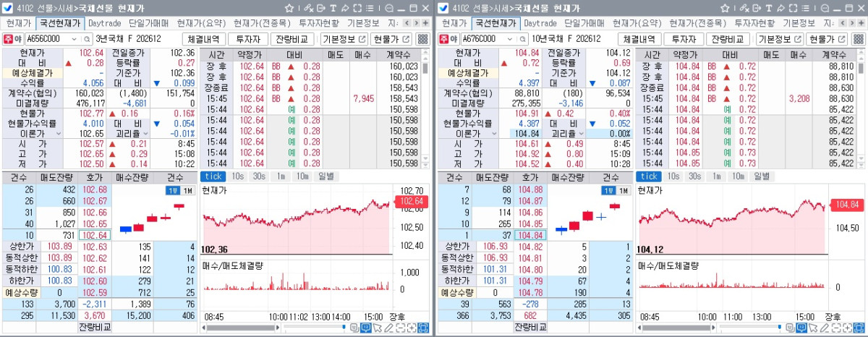This screenshot has height=337, width=868.
Task: Click 잔량비교 at bottom of right order book
Action: coord(531,327)
